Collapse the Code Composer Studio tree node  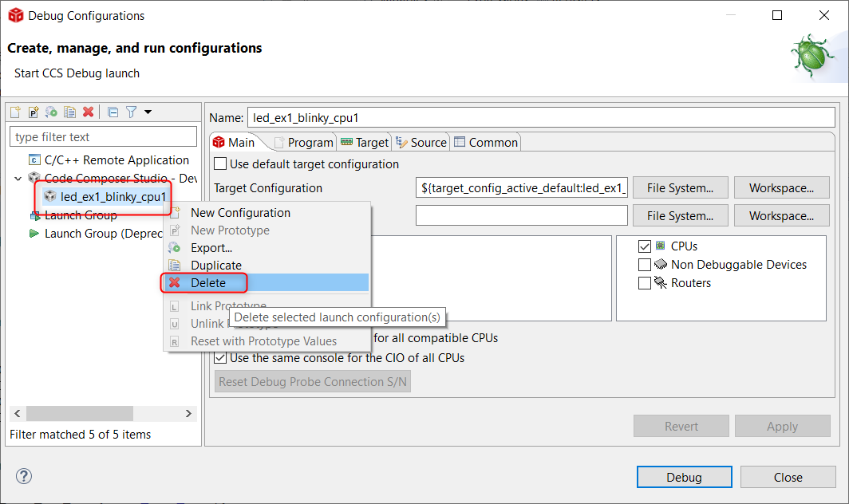coord(18,179)
